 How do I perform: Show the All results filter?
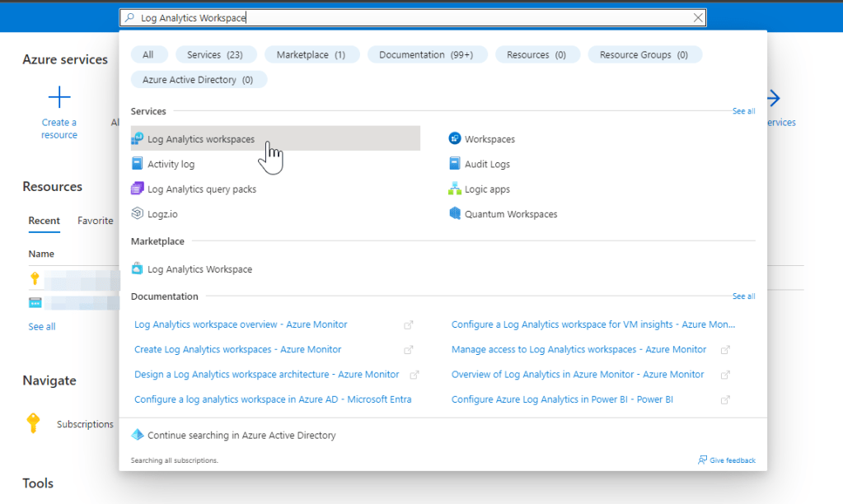coord(148,54)
